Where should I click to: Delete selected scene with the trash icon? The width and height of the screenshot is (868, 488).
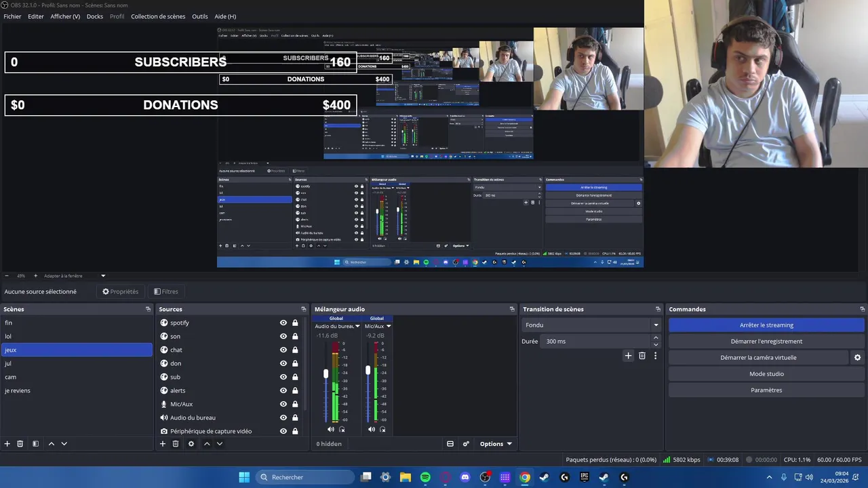click(20, 444)
